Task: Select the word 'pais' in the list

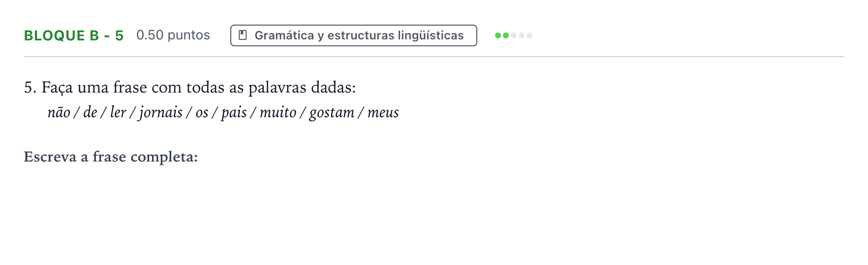Action: (234, 113)
